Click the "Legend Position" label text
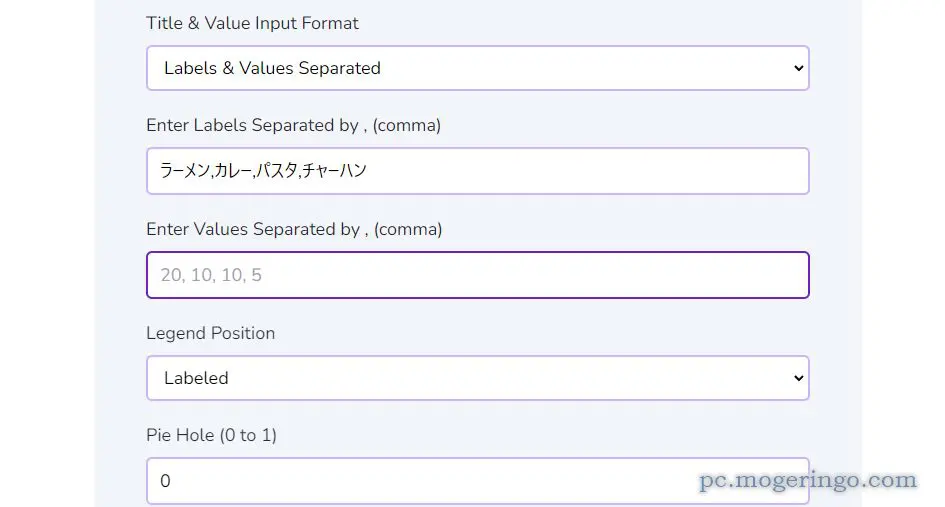The image size is (945, 507). [x=210, y=333]
